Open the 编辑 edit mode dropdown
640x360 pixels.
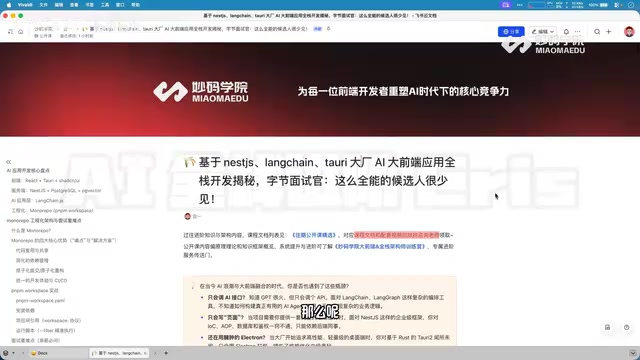point(542,31)
